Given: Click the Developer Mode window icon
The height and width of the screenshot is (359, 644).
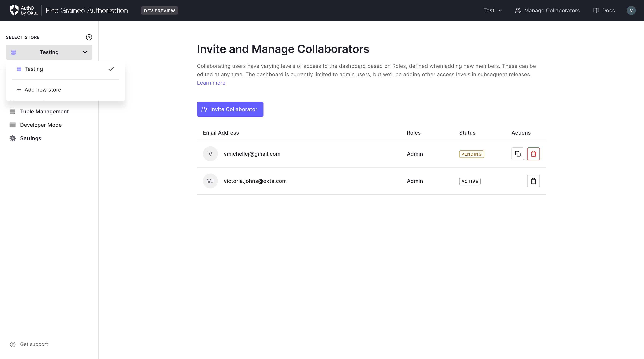Looking at the screenshot, I should coord(12,125).
